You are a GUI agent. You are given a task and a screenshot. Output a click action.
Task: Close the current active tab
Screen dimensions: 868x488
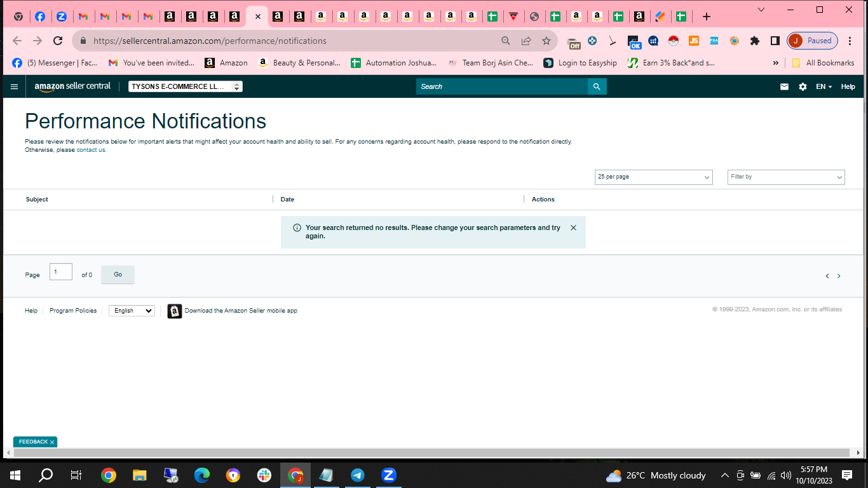(x=257, y=17)
